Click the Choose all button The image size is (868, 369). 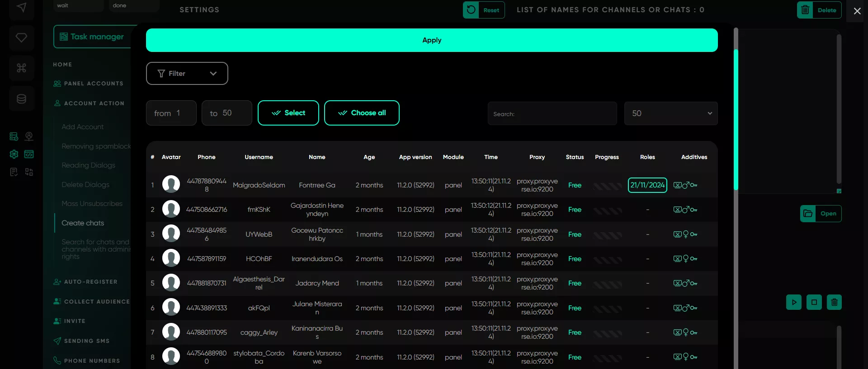(362, 113)
